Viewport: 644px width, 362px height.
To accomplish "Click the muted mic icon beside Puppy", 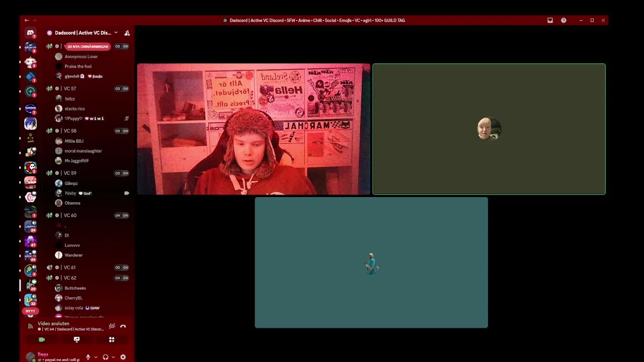I will [x=127, y=119].
